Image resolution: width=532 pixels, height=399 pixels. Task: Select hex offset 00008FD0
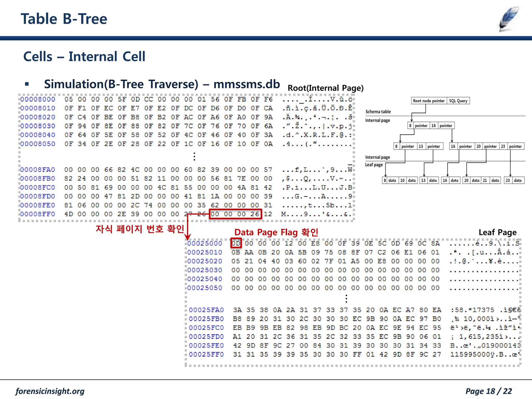click(38, 196)
